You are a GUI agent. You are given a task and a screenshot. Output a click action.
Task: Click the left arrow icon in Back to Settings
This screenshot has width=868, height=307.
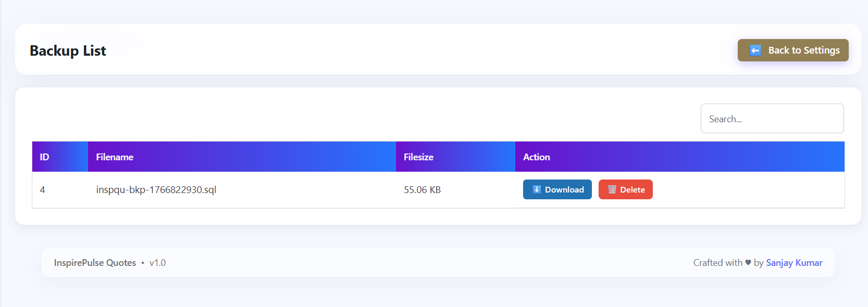(x=755, y=50)
